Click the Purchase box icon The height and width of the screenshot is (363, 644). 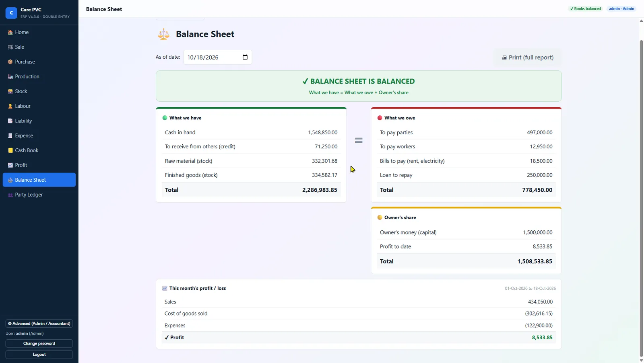(x=10, y=62)
